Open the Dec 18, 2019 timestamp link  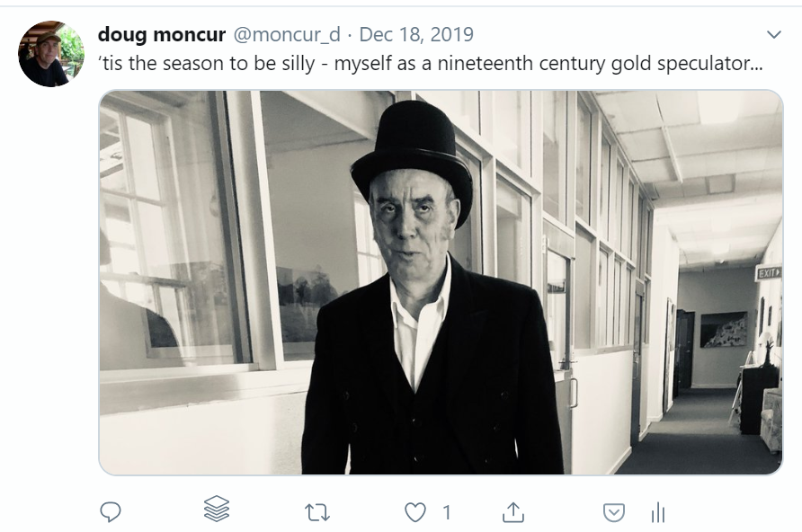415,35
